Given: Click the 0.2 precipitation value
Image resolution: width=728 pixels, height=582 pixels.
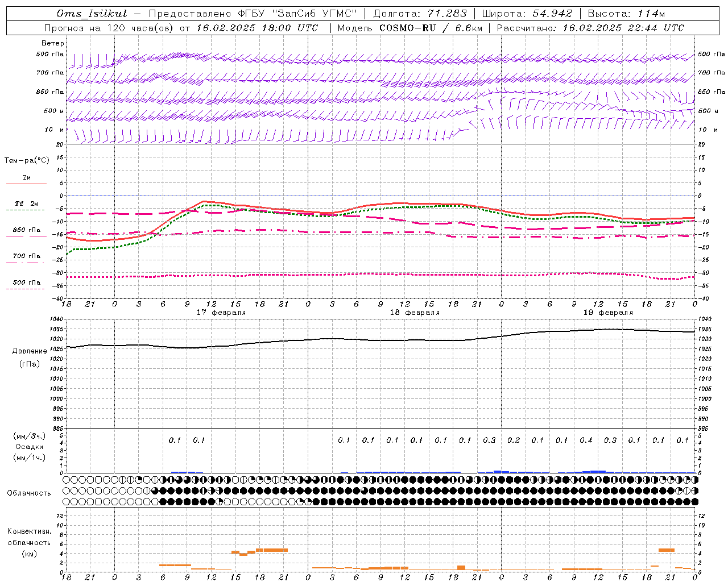Looking at the screenshot, I should pos(514,440).
